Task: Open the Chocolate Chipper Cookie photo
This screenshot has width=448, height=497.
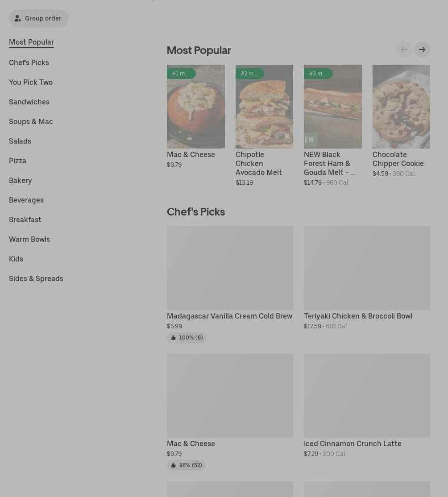Action: click(401, 107)
